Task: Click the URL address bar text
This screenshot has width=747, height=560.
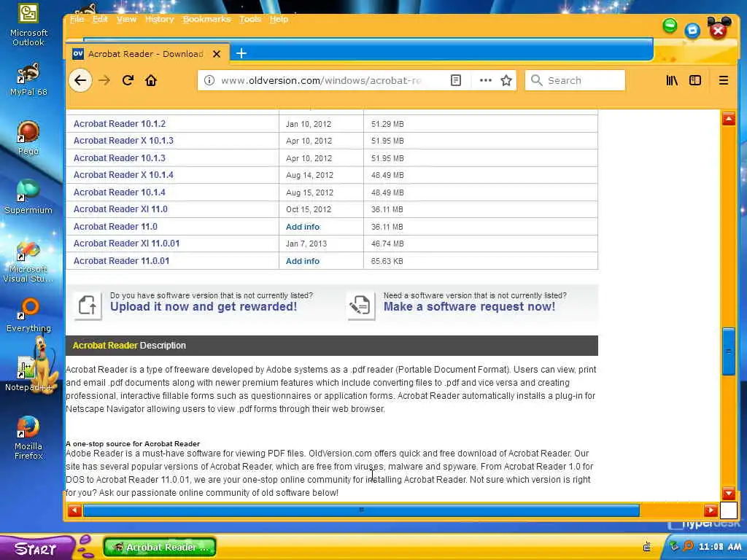Action: 321,80
